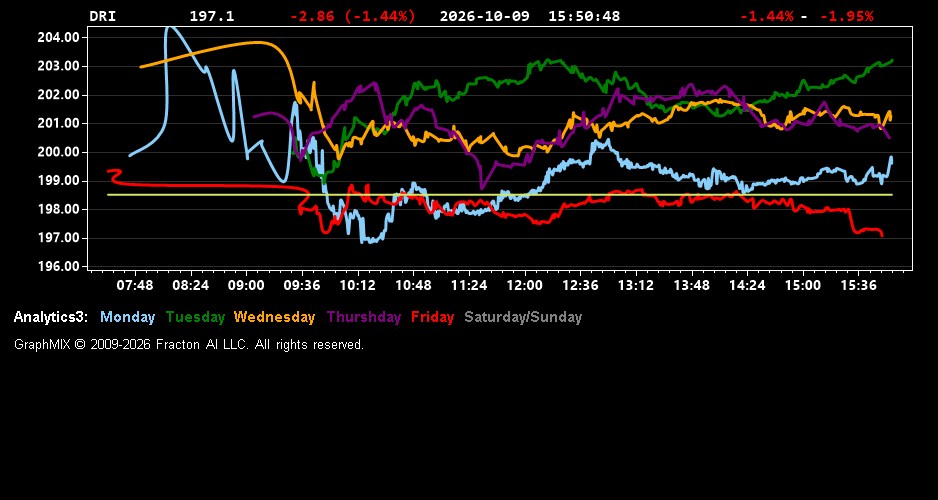Click the 13:12 time axis label
This screenshot has width=938, height=500.
pyautogui.click(x=636, y=285)
